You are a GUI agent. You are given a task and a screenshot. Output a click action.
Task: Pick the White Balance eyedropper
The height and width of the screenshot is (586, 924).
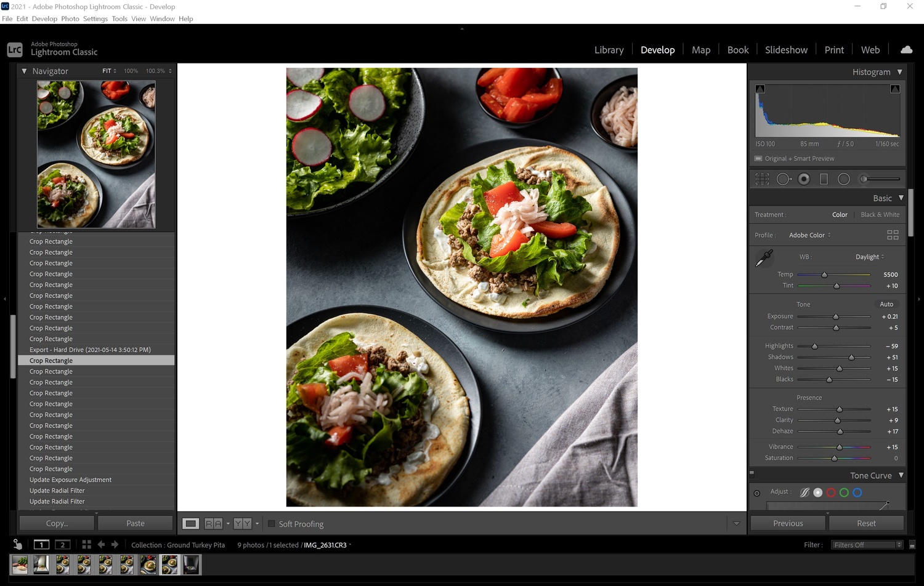(764, 258)
